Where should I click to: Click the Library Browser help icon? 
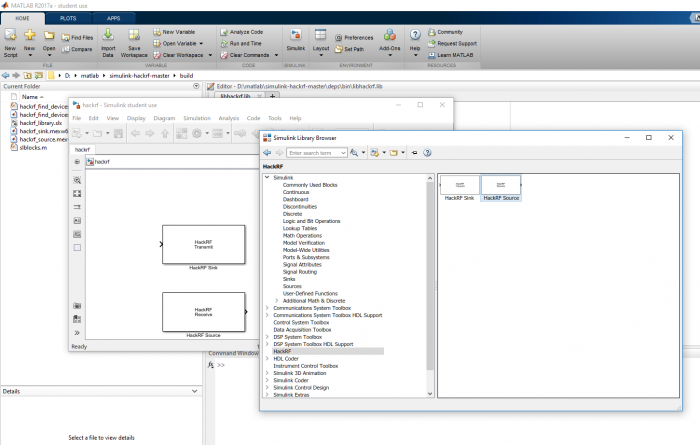[x=427, y=153]
